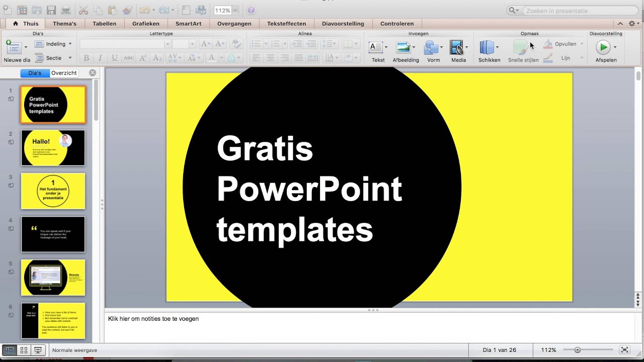Center text in Alinea group
The image size is (644, 362).
tap(271, 58)
